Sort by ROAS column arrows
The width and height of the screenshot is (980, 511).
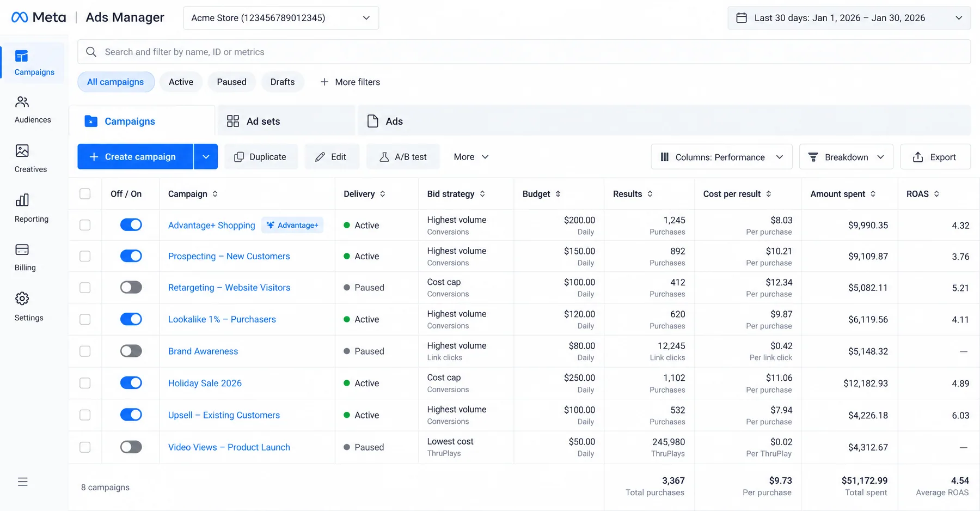(x=936, y=194)
